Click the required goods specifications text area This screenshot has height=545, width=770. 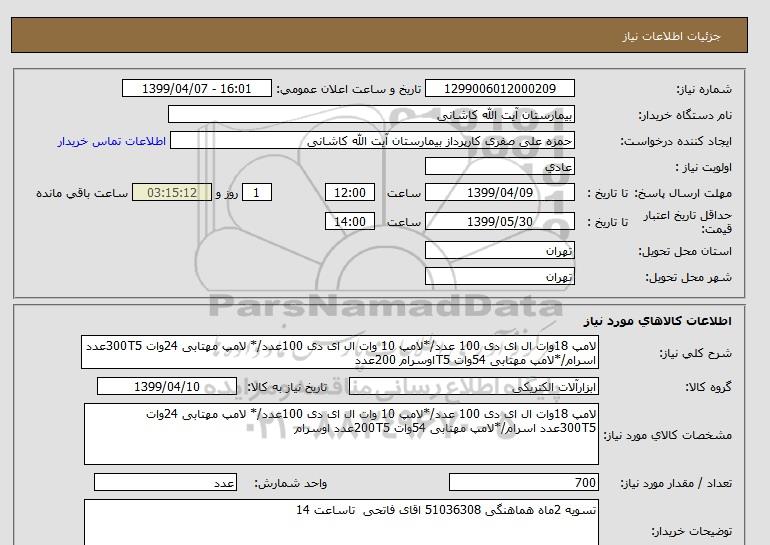point(341,434)
